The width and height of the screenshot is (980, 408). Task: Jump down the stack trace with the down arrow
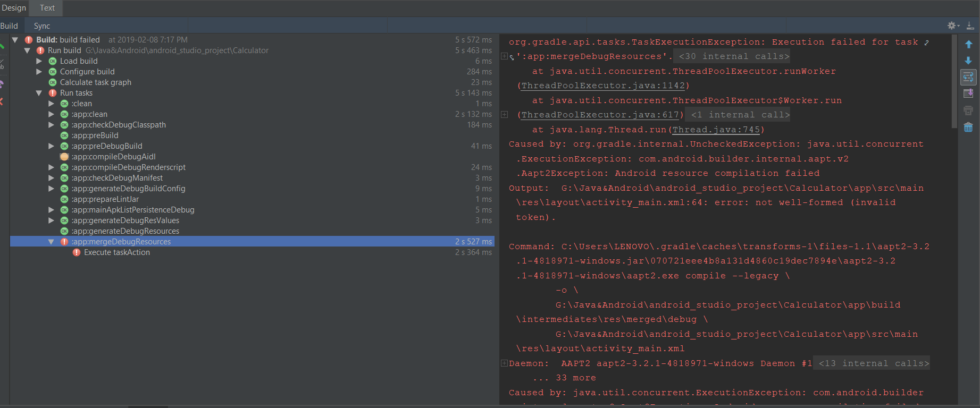968,61
